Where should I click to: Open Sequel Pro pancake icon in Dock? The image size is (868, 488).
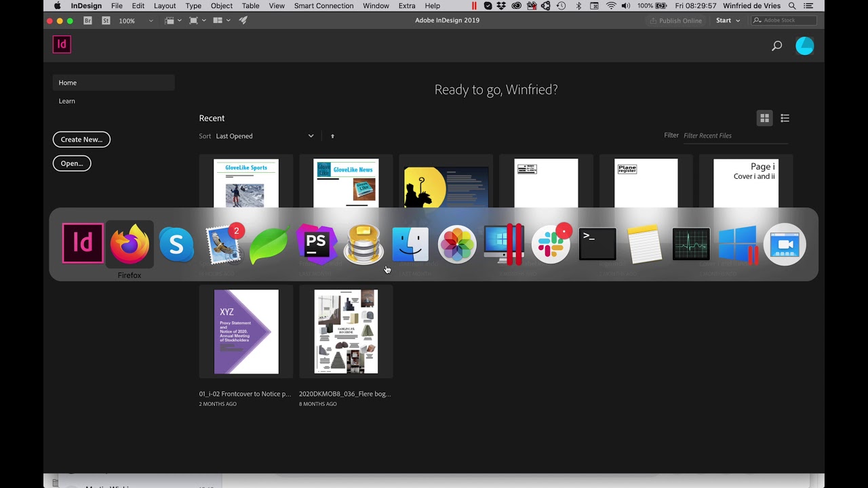pyautogui.click(x=363, y=244)
